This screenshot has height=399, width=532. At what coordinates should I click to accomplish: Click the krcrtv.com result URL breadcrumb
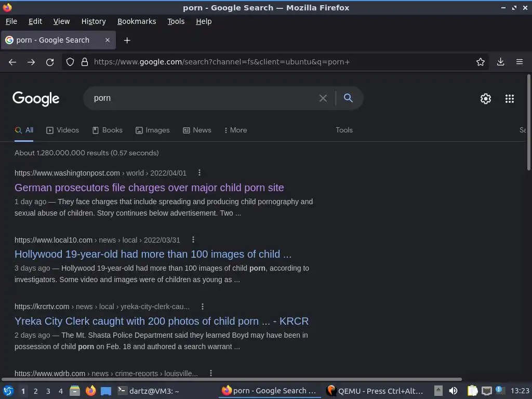(102, 307)
